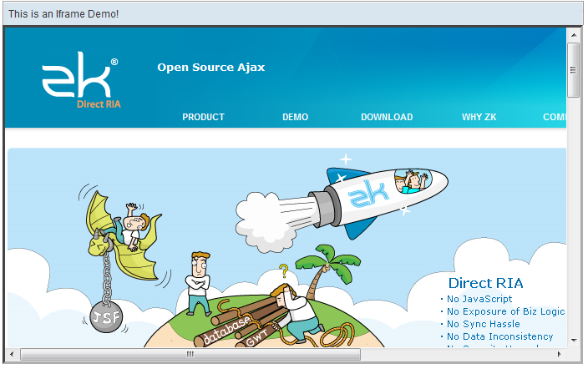Click the yellow question mark
The width and height of the screenshot is (588, 384).
tap(284, 270)
